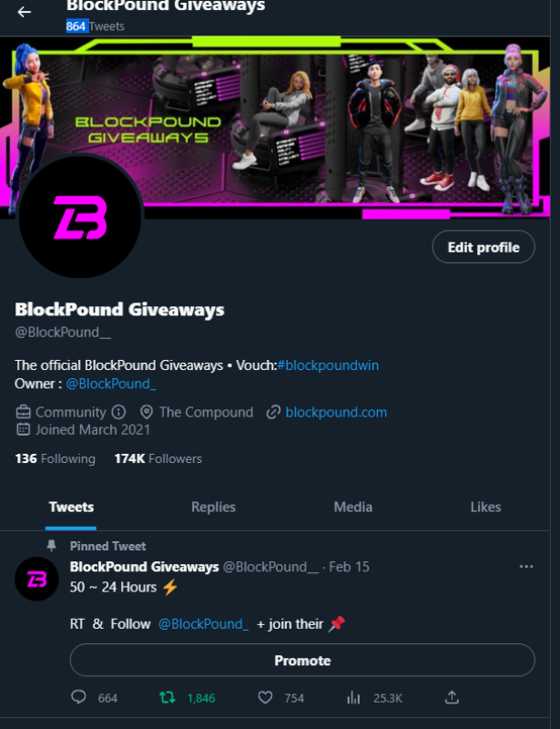Click the Community info circle icon
The width and height of the screenshot is (560, 729).
coord(118,412)
